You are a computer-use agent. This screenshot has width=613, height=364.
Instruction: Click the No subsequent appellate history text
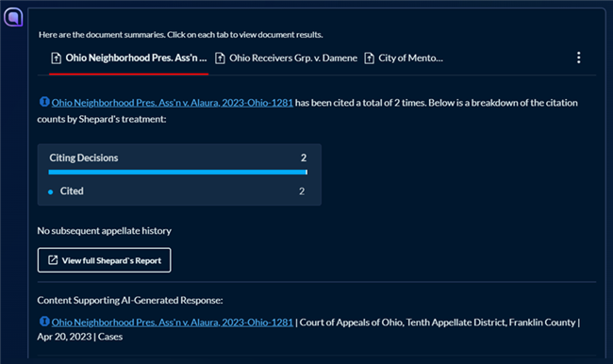[105, 231]
